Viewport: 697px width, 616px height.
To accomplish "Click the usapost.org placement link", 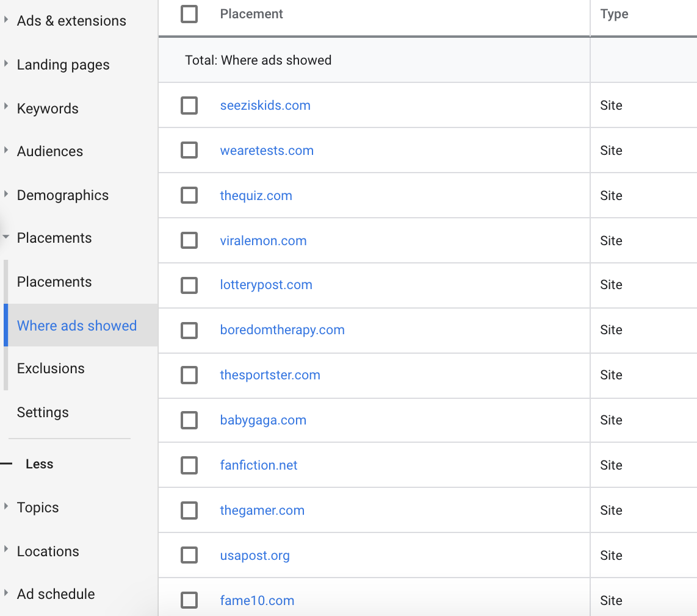I will coord(255,556).
